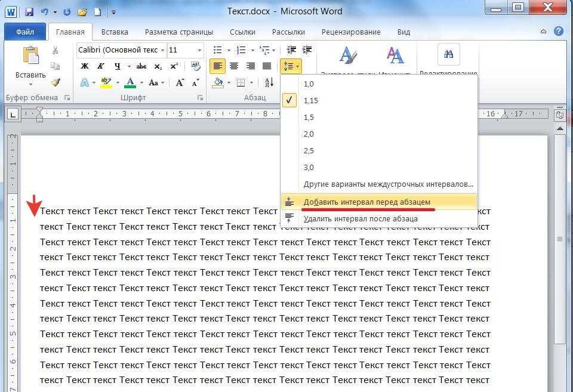Click the yellow text highlight color button
Image resolution: width=573 pixels, height=392 pixels.
click(x=106, y=83)
